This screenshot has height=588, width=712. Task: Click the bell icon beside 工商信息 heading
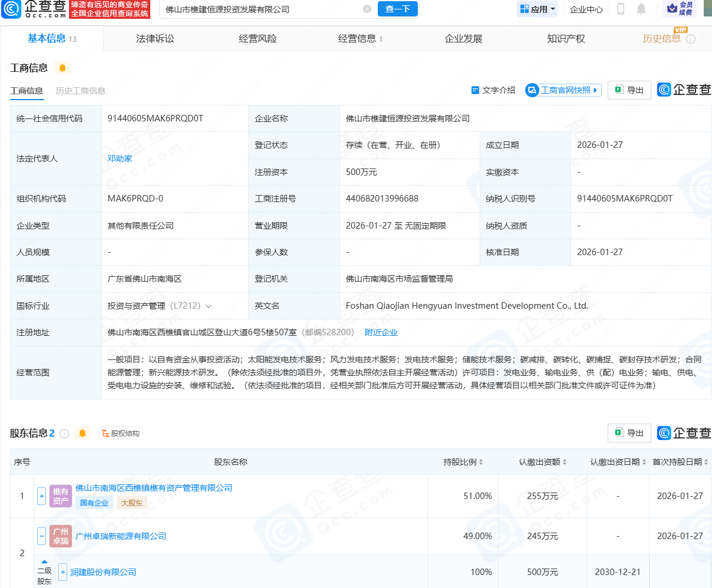pyautogui.click(x=62, y=68)
